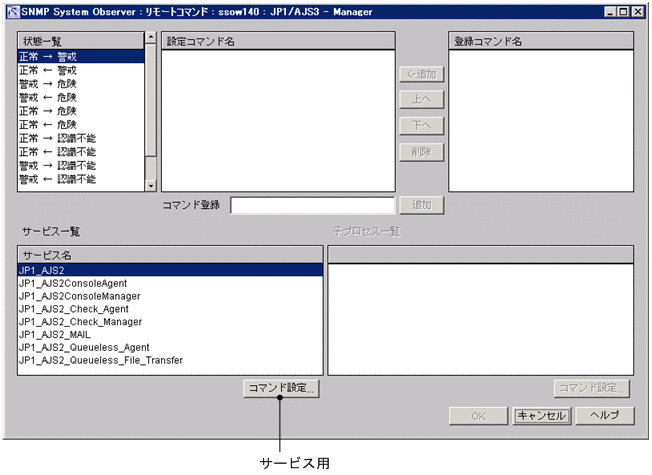Click the state list scroll-down arrow

pyautogui.click(x=151, y=186)
